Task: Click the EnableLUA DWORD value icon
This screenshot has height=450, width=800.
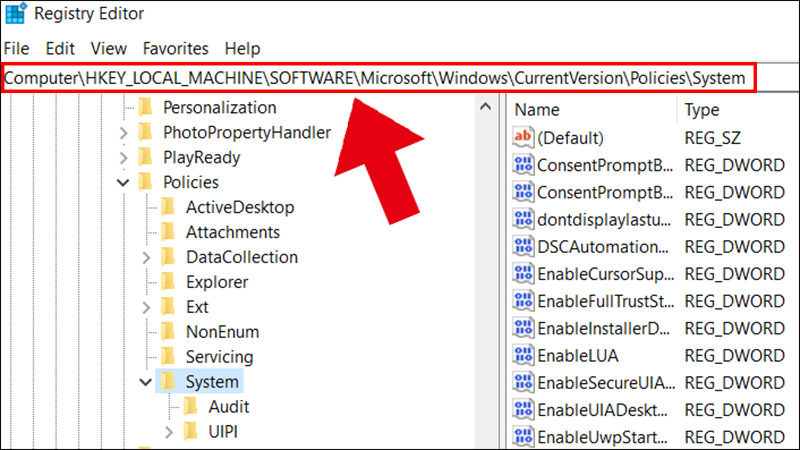Action: (x=523, y=355)
